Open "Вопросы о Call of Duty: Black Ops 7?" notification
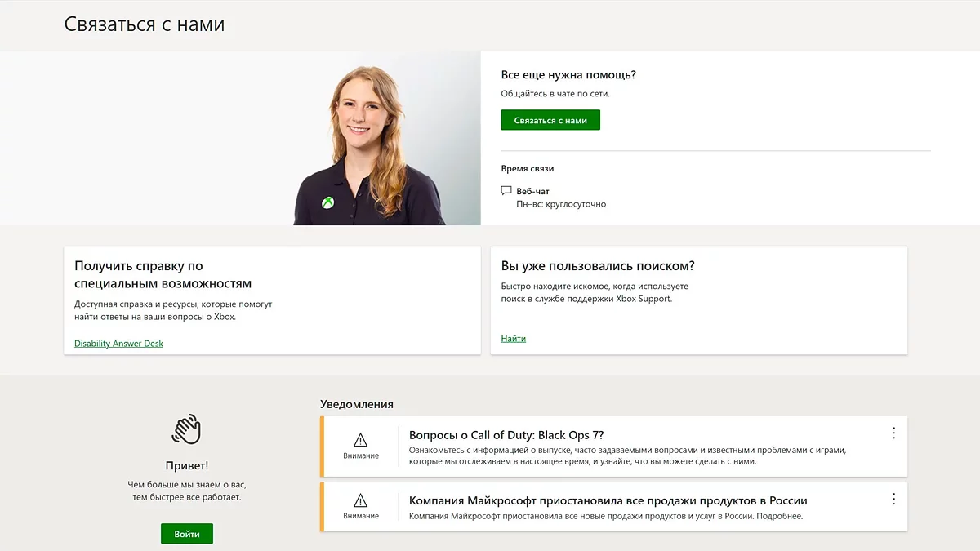The image size is (980, 551). point(506,435)
